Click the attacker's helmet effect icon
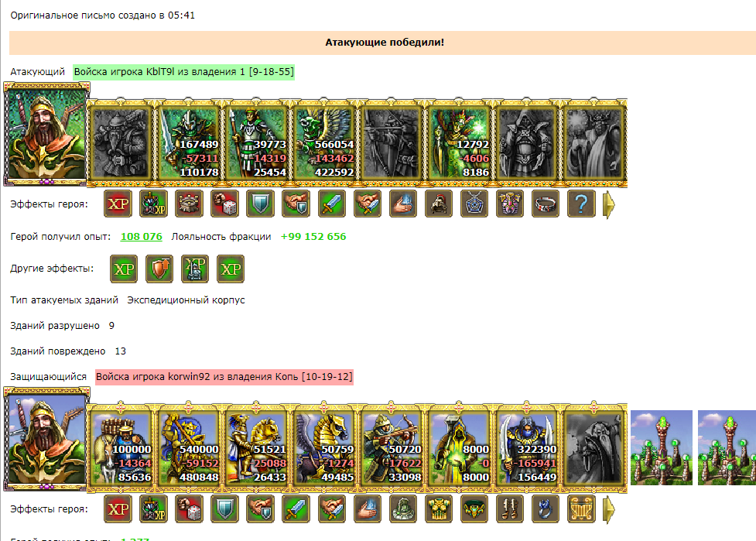Screen dimensions: 756x541 (x=438, y=204)
